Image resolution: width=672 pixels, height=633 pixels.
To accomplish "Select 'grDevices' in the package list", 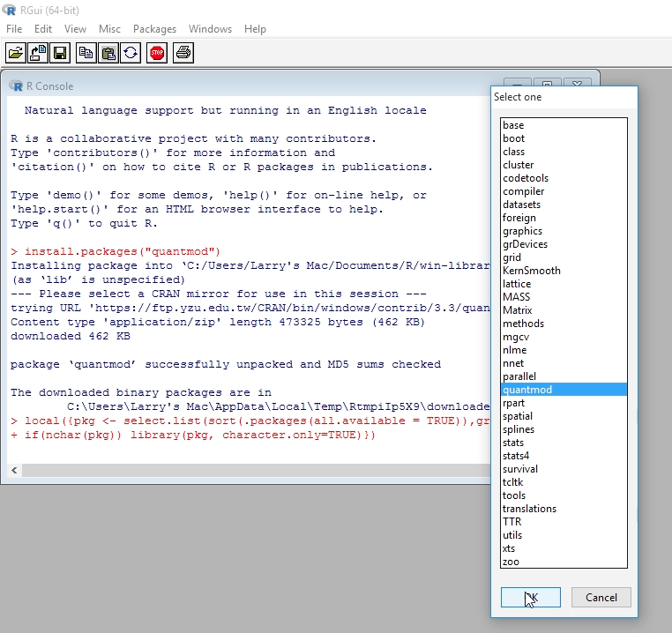I will coord(564,244).
